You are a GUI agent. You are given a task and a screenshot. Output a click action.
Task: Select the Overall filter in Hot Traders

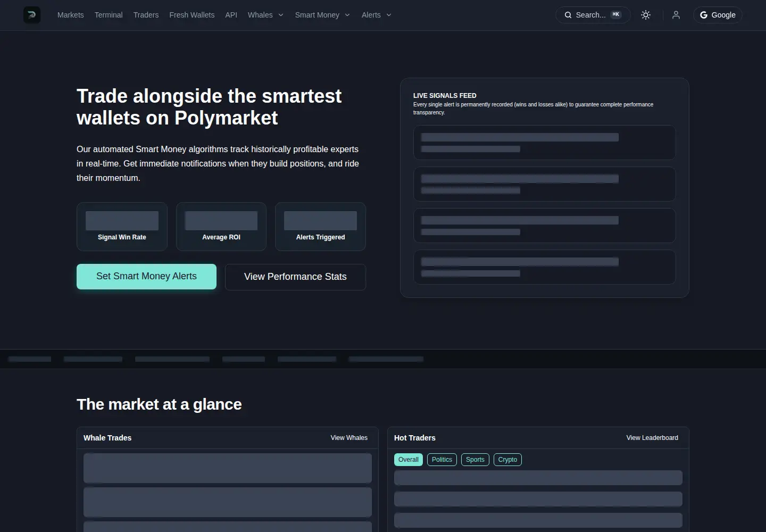[409, 460]
